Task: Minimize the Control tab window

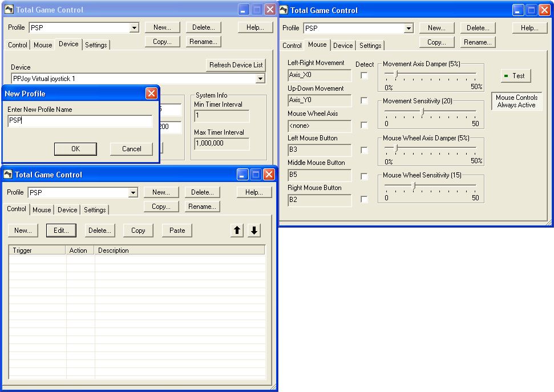Action: (x=242, y=174)
